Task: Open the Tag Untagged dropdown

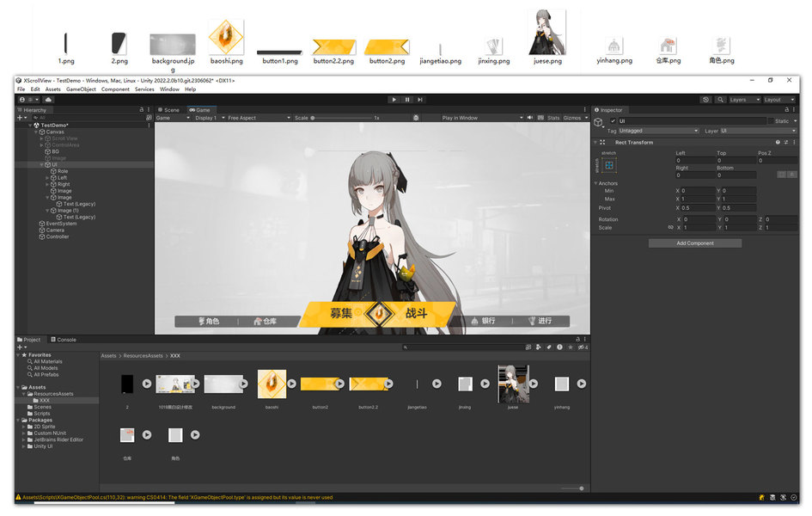Action: point(659,131)
